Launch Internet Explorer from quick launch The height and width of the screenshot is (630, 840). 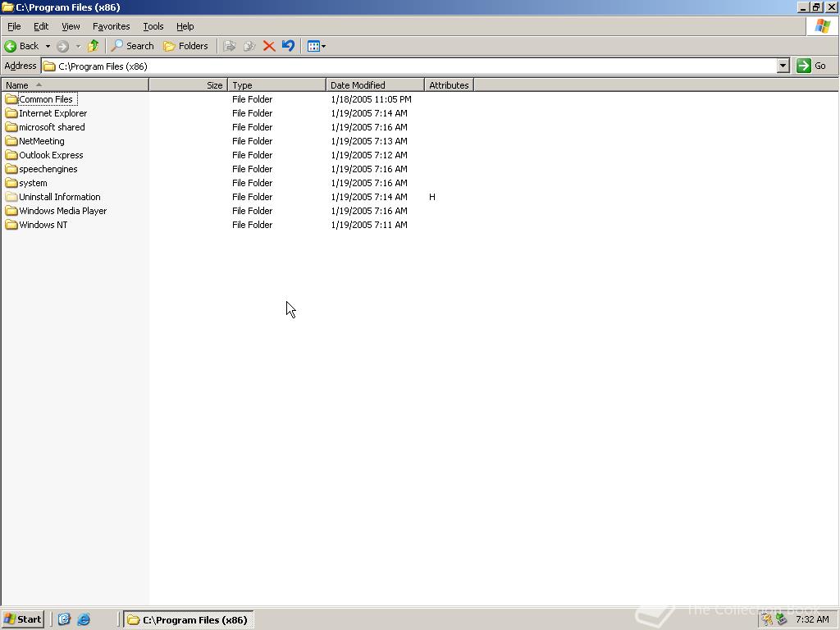84,619
